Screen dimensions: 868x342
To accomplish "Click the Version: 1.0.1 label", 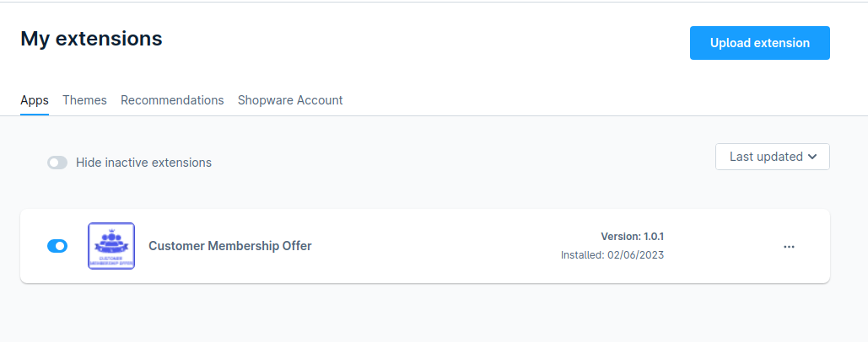I will point(632,237).
